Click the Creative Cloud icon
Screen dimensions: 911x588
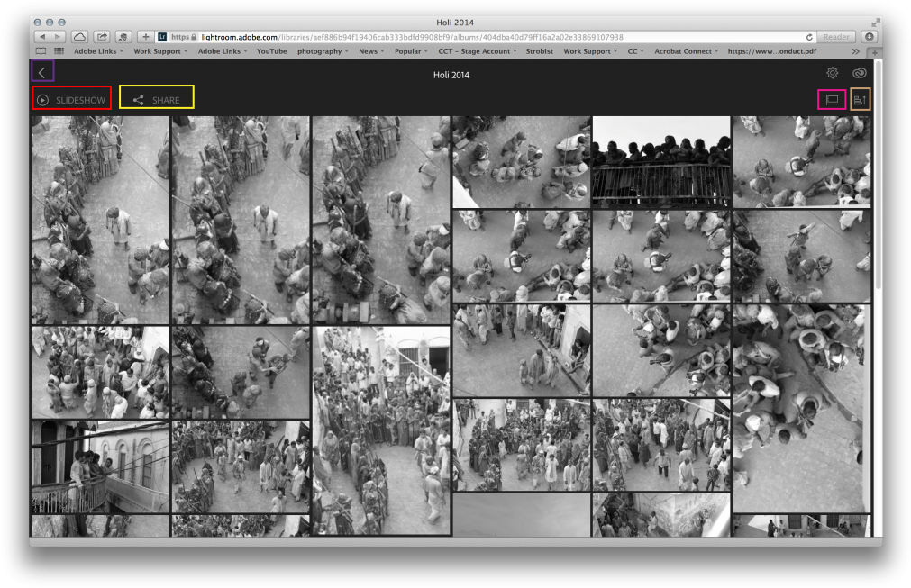point(860,74)
